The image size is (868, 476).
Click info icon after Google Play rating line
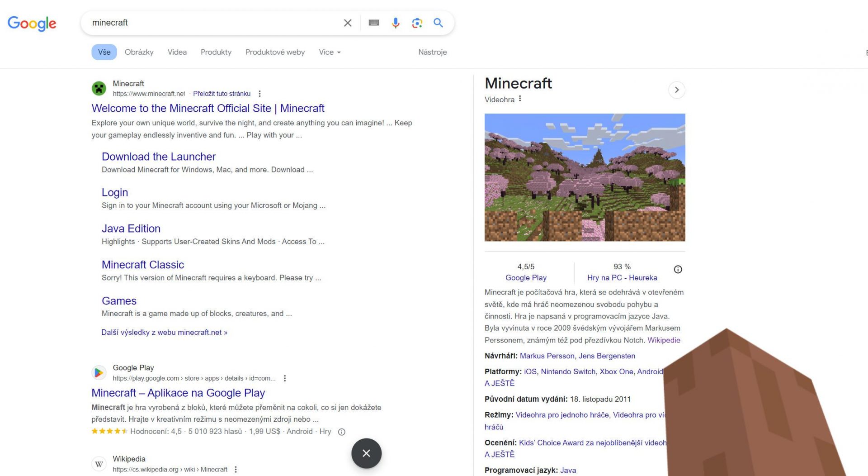(x=342, y=432)
